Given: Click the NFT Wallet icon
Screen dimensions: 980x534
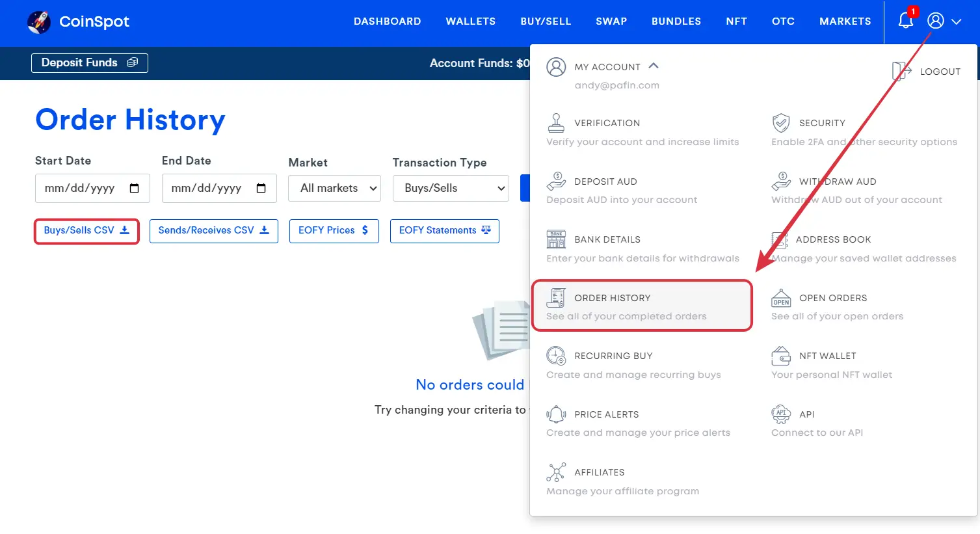Looking at the screenshot, I should click(x=781, y=356).
